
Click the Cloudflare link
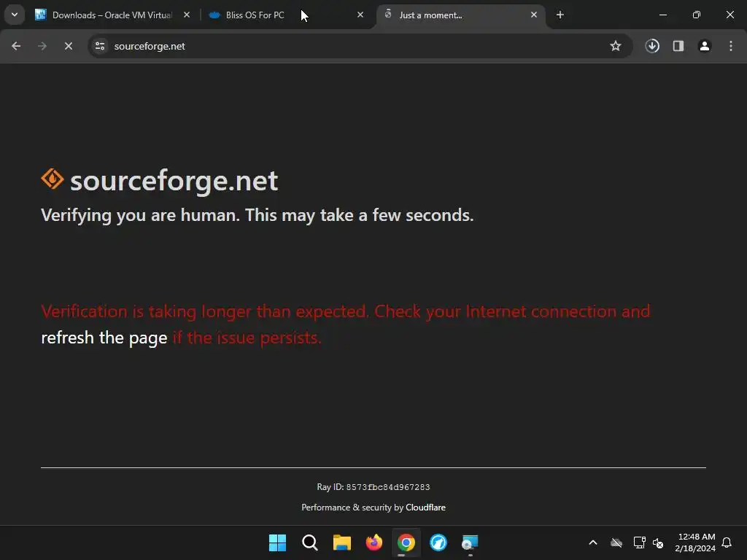pyautogui.click(x=425, y=507)
